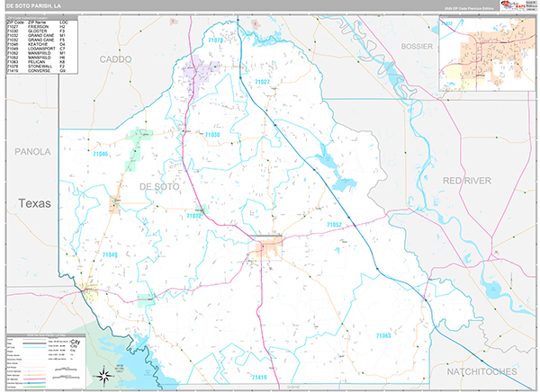Click the PANOLA county label
The image size is (540, 392).
pos(32,152)
